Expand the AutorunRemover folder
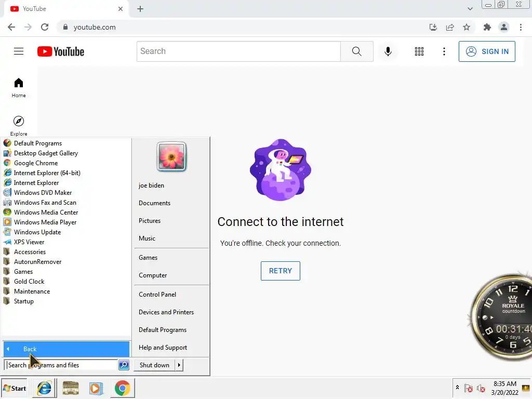The height and width of the screenshot is (399, 532). click(x=37, y=262)
